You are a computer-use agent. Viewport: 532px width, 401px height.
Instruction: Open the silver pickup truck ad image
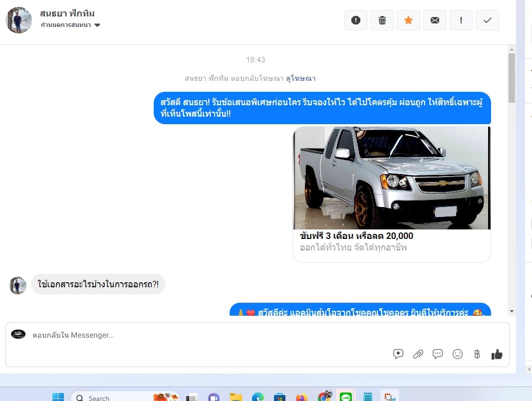click(392, 178)
